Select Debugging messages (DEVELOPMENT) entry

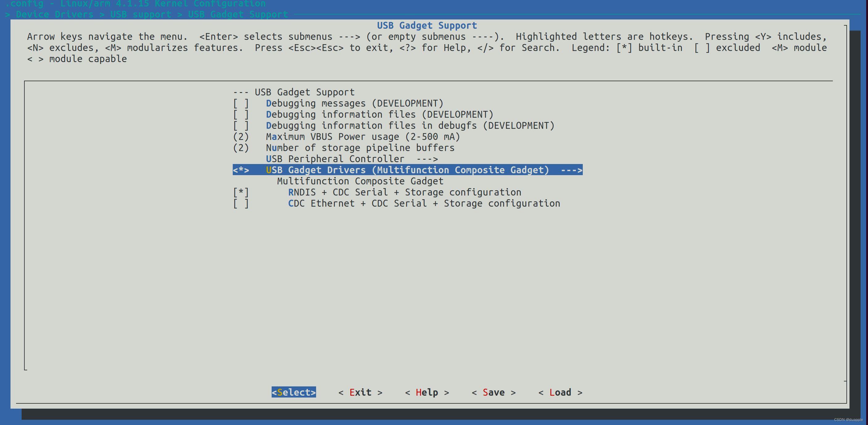tap(354, 103)
